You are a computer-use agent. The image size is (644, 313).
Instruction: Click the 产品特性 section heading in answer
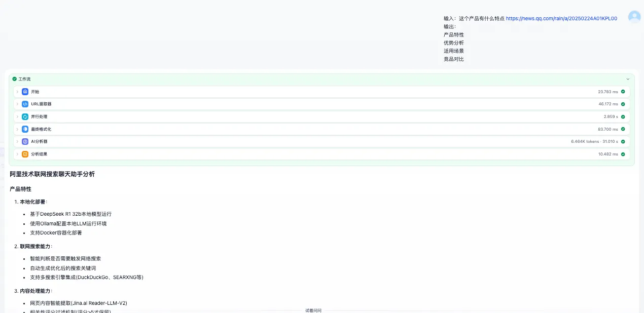click(20, 189)
